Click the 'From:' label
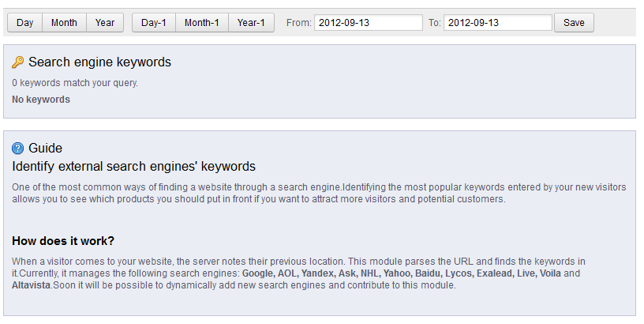 (298, 23)
